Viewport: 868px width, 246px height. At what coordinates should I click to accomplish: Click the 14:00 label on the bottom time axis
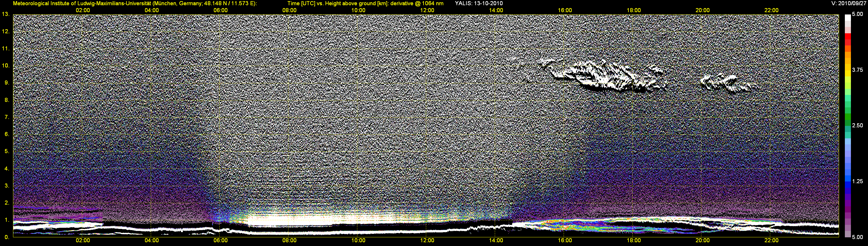tap(496, 240)
